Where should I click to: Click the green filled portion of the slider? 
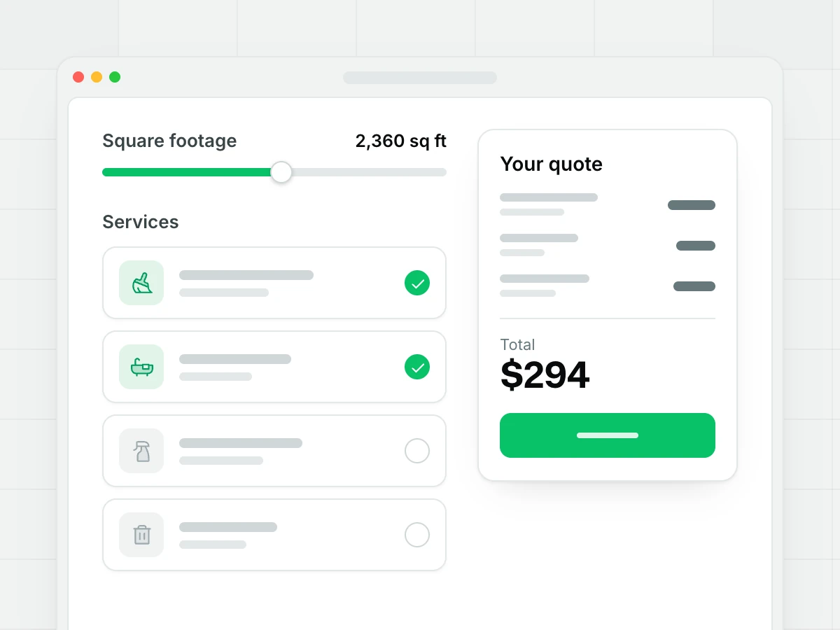[x=186, y=172]
